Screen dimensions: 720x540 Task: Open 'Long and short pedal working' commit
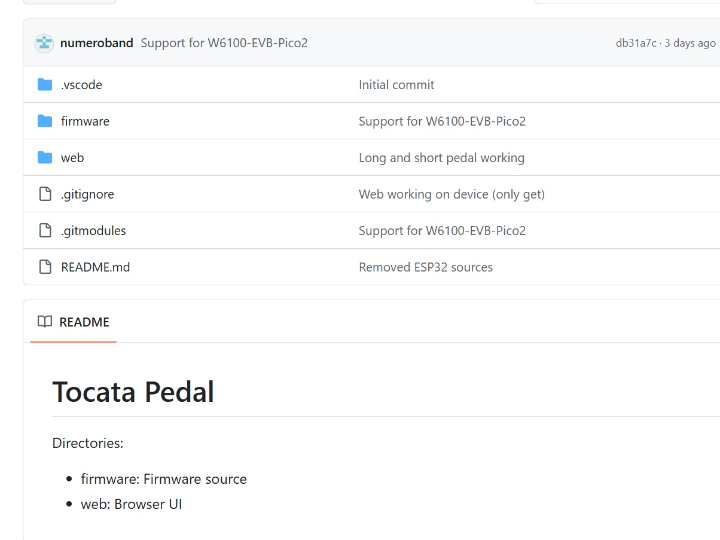441,158
